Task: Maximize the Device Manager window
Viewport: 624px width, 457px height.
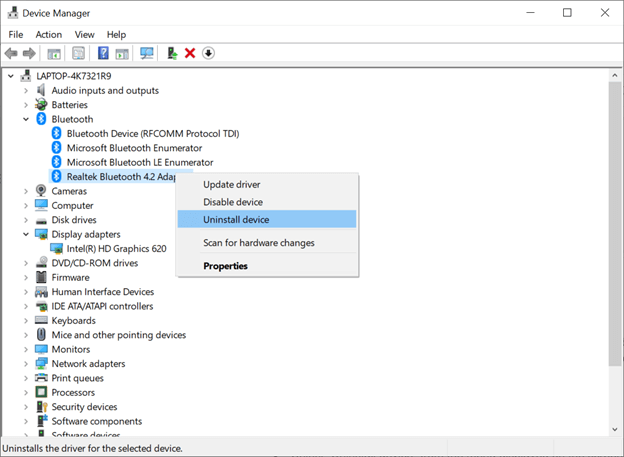Action: point(567,13)
